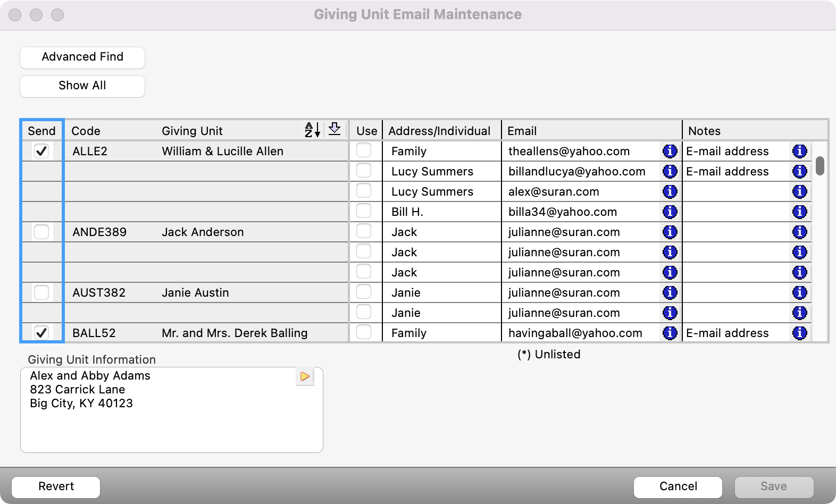Click Notes info icon in theallens@yahoo.com row
This screenshot has width=836, height=504.
pos(799,151)
